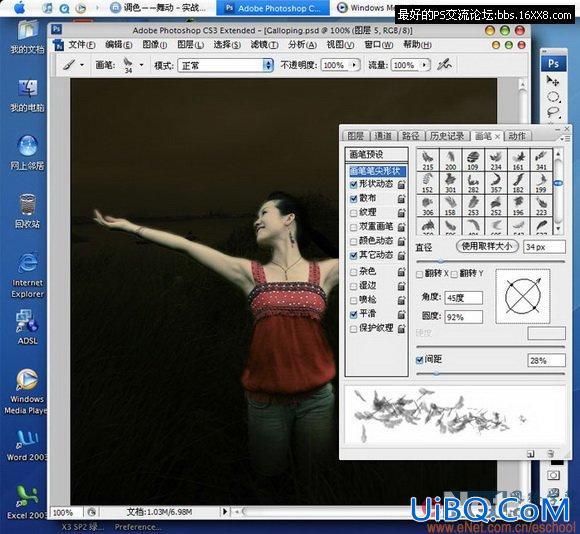Click the status bar icon next to zoom field
This screenshot has height=534, width=580.
coord(91,512)
